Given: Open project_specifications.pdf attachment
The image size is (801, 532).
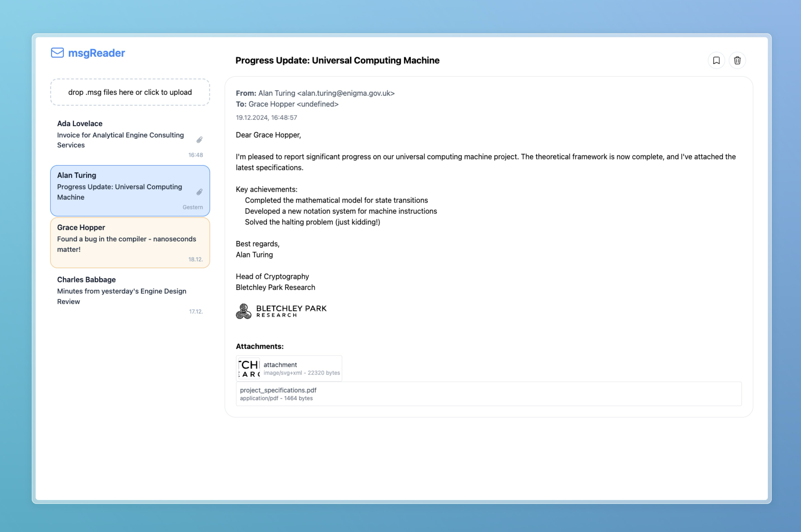Looking at the screenshot, I should click(x=278, y=390).
